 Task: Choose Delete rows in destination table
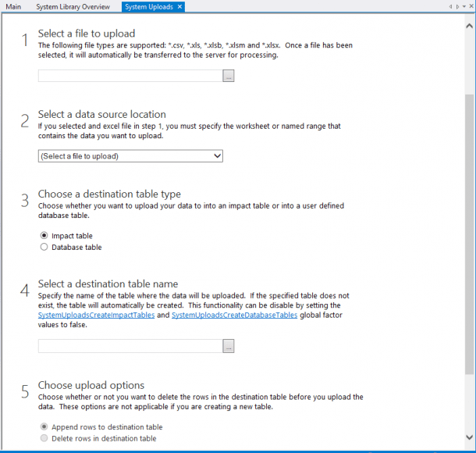[x=44, y=439]
